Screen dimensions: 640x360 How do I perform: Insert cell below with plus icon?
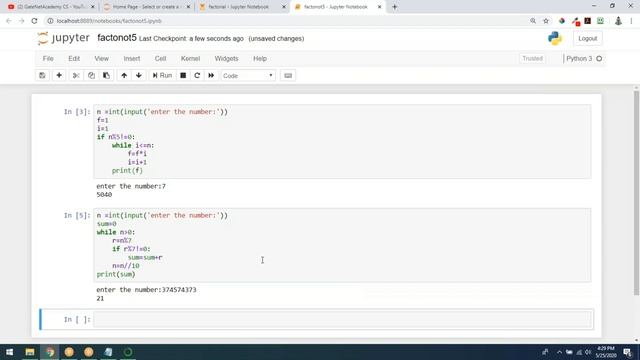[59, 76]
